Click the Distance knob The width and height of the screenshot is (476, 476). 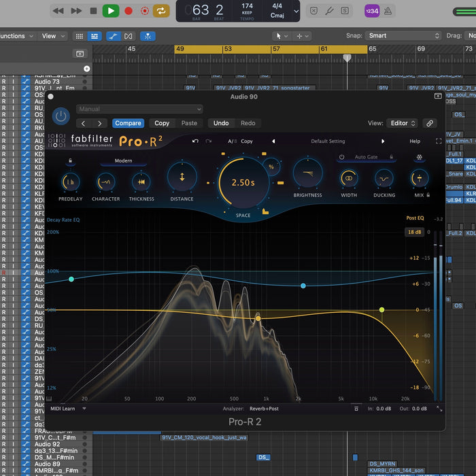click(x=182, y=177)
